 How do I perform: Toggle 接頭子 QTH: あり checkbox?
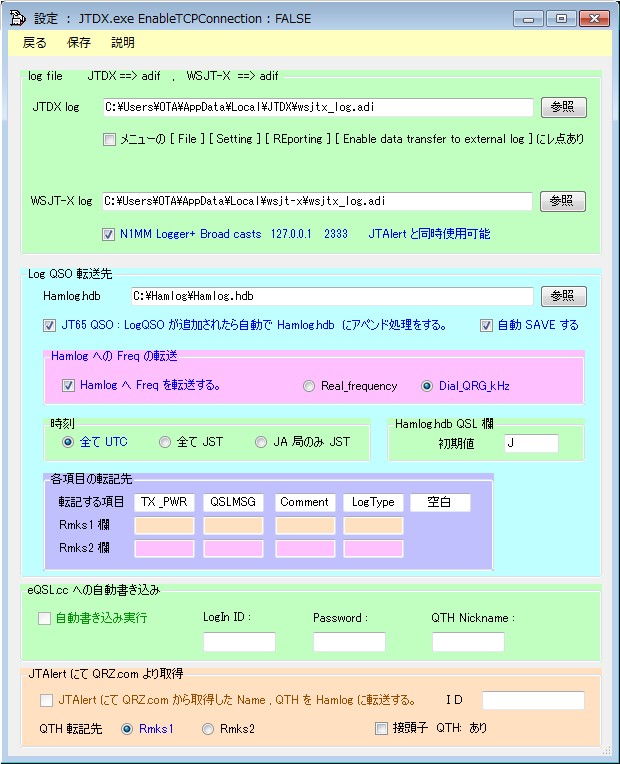(x=381, y=728)
